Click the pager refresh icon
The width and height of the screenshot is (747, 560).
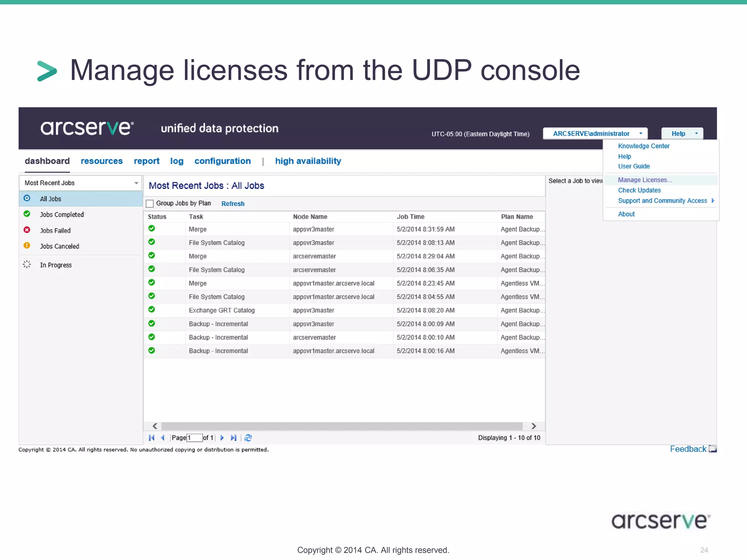coord(248,437)
